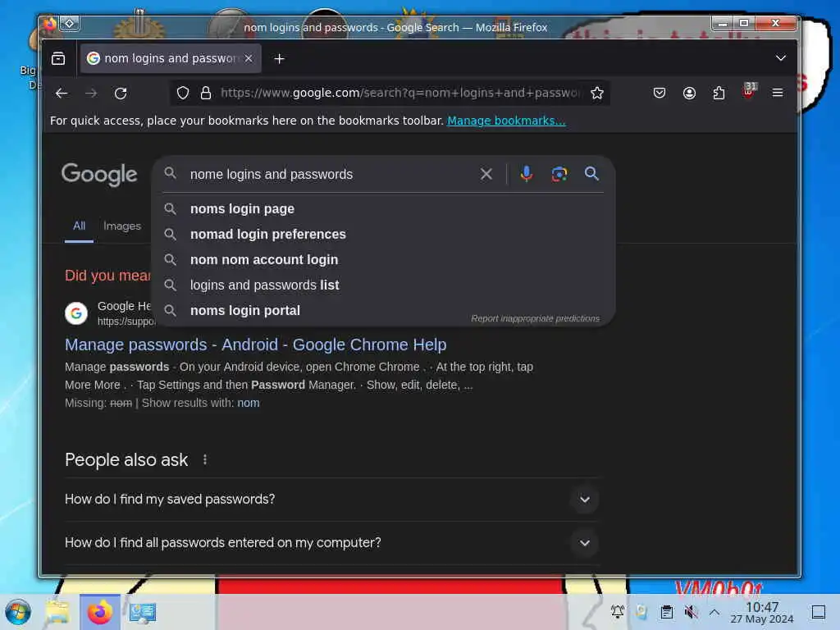This screenshot has width=840, height=630.
Task: Click the Google Help favicon on result
Action: click(x=76, y=313)
